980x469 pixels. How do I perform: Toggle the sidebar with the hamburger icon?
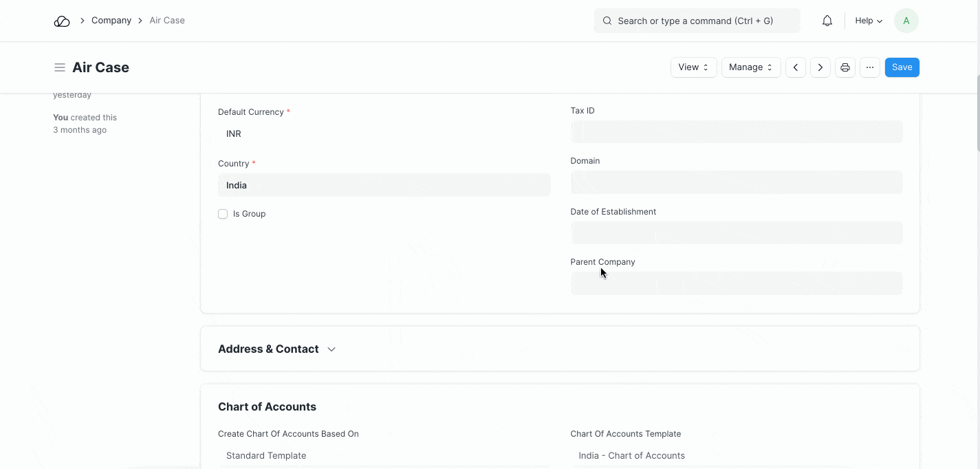tap(60, 67)
